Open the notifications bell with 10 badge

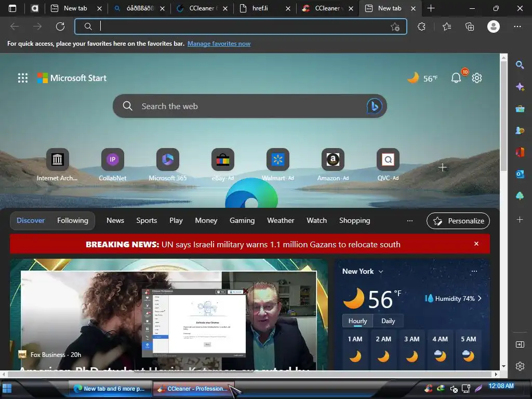[456, 78]
